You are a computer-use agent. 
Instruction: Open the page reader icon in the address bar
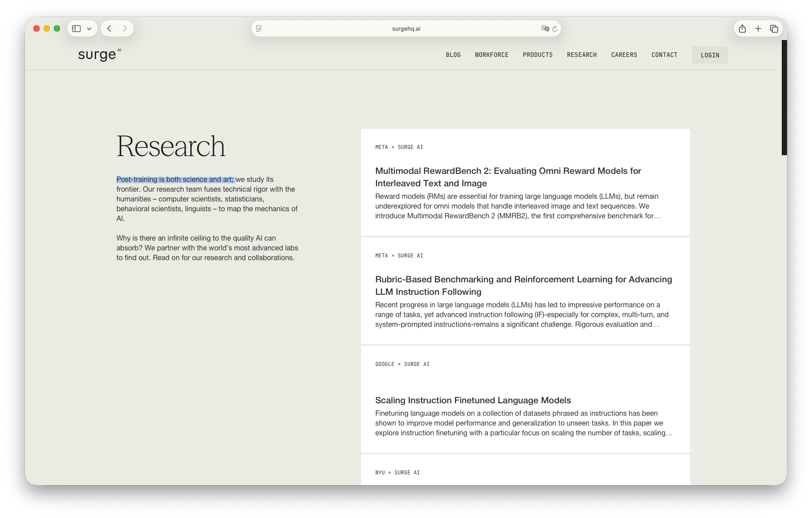point(259,28)
